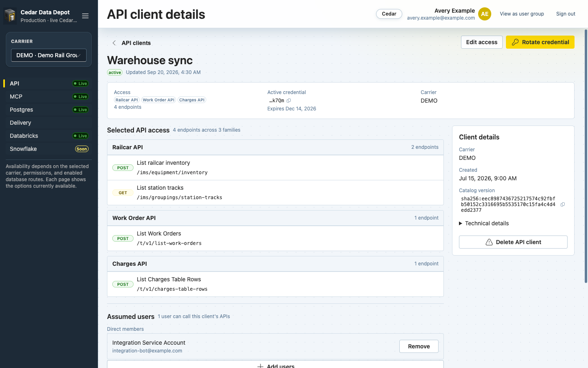
Task: Click the Work Order API access tag
Action: click(x=158, y=100)
